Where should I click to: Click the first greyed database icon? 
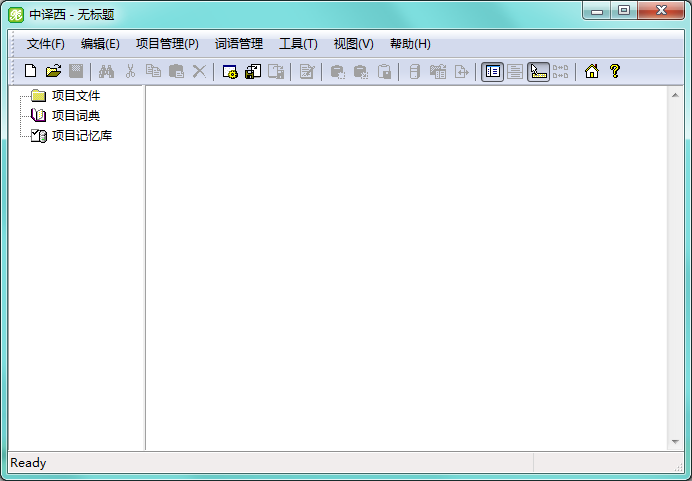(x=338, y=71)
